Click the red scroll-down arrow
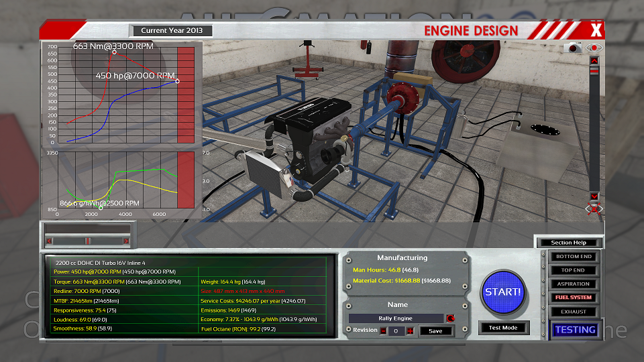 click(x=594, y=196)
